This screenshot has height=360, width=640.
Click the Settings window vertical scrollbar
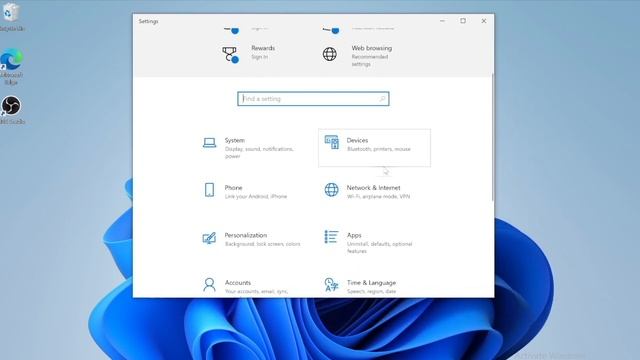tap(493, 137)
